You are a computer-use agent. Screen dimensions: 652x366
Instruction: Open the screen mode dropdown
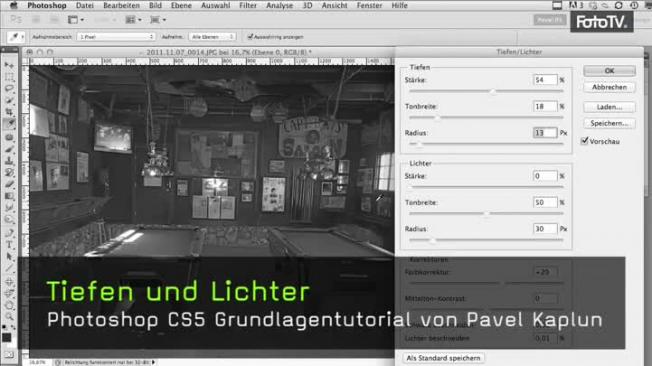(x=158, y=20)
